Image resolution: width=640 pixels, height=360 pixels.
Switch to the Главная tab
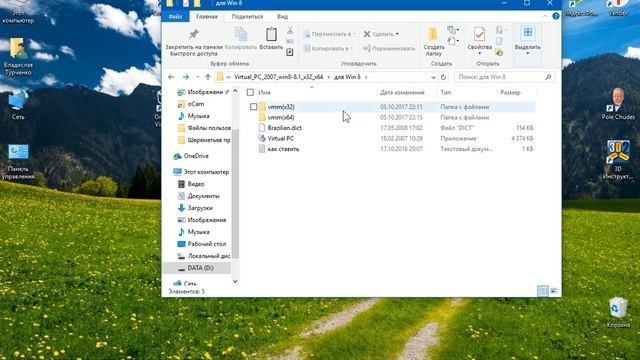207,16
